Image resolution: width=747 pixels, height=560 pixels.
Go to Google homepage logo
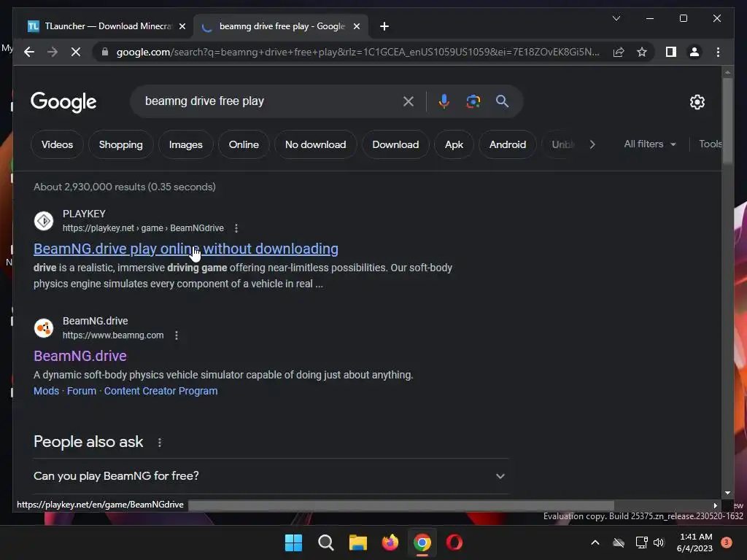63,102
